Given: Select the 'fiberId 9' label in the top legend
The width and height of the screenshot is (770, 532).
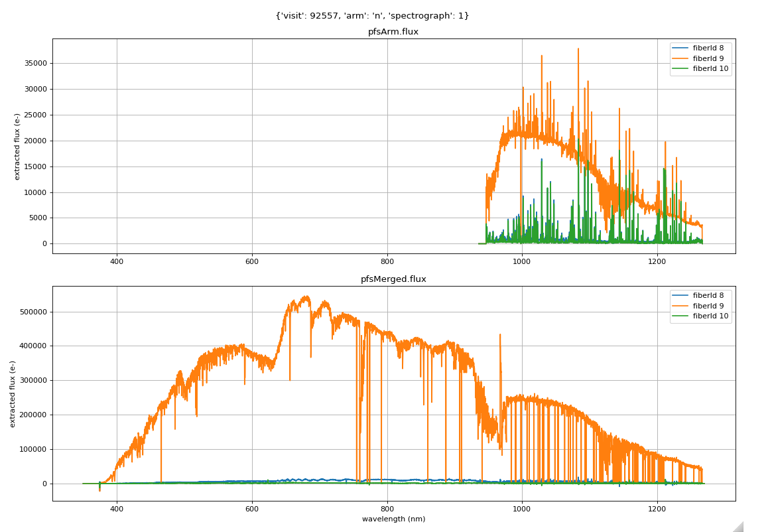Looking at the screenshot, I should pyautogui.click(x=708, y=58).
